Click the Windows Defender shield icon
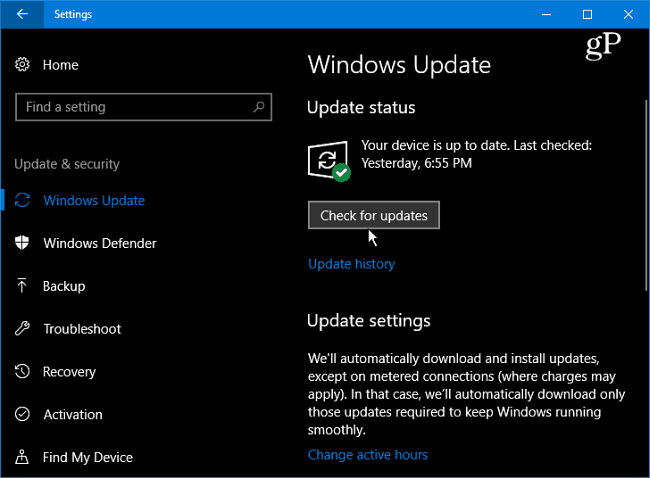Screen dimensions: 650x478 coord(22,243)
